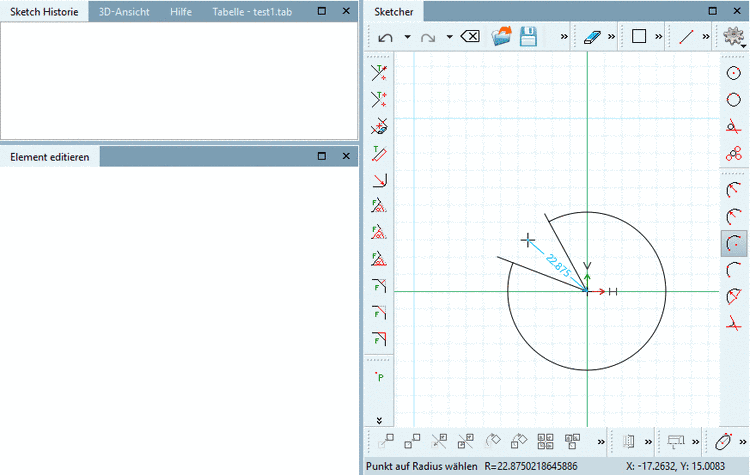
Task: Select the Rectangle drawing tool
Action: [639, 36]
